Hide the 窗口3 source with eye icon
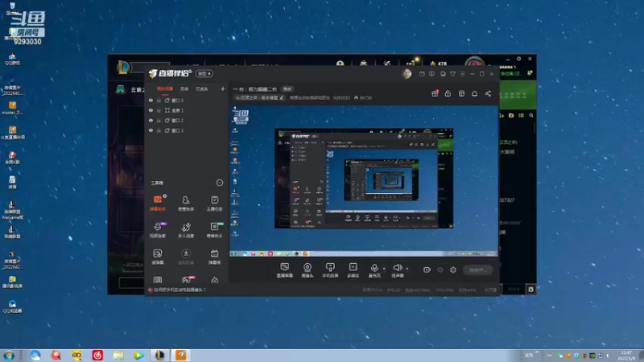This screenshot has height=362, width=644. pyautogui.click(x=151, y=100)
